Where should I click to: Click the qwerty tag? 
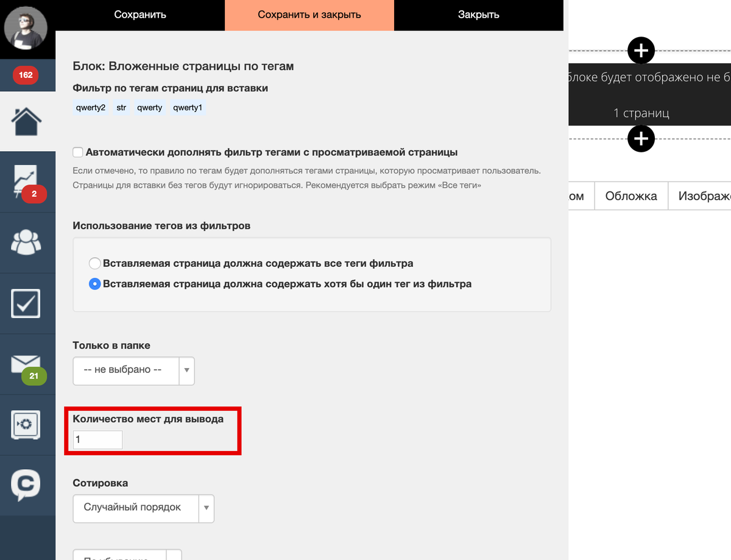coord(150,108)
